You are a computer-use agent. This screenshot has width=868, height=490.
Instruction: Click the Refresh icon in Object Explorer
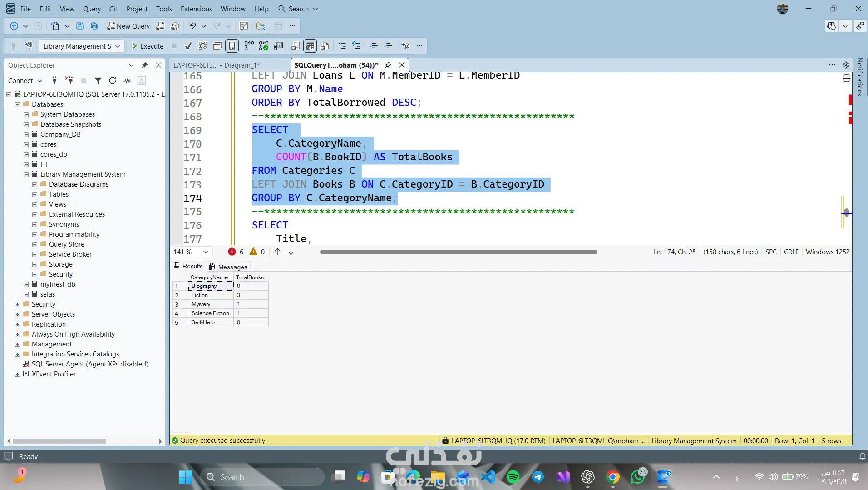pos(113,80)
